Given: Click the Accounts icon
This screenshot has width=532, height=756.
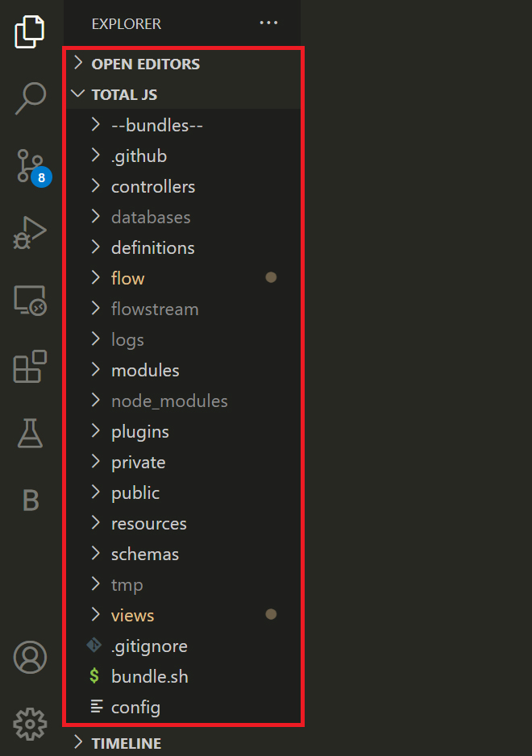Looking at the screenshot, I should tap(31, 658).
